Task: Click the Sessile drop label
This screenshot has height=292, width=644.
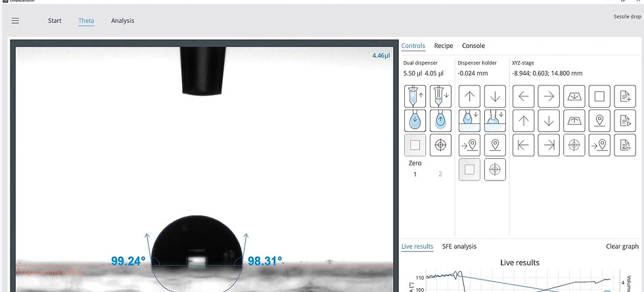Action: click(627, 16)
